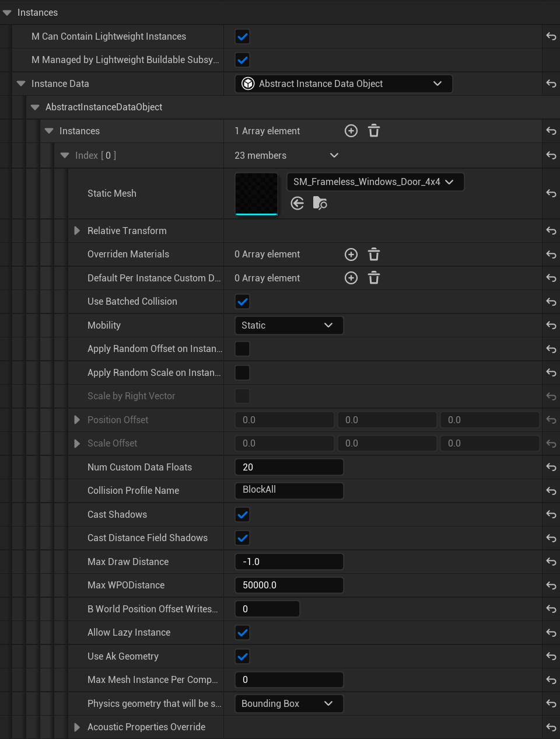Screen dimensions: 560x739
Task: Open the Mobility dropdown
Action: 289,326
